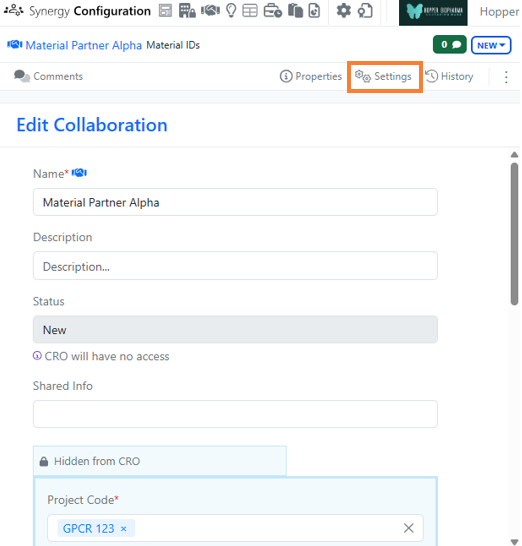Screen dimensions: 522x546
Task: Click the scrollbar down arrow
Action: pos(514,542)
